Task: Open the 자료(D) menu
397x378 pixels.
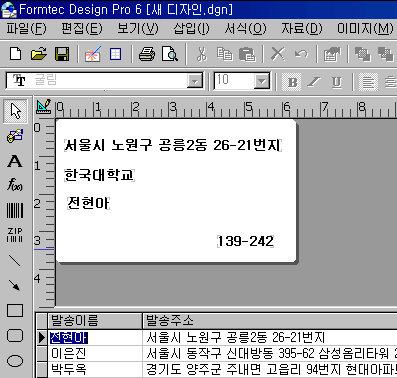Action: click(x=302, y=28)
